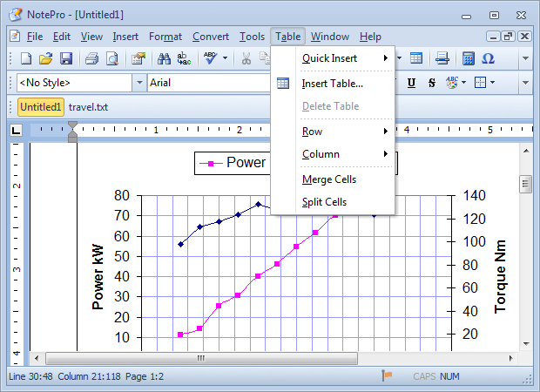Viewport: 540px width, 392px height.
Task: Click the ABC text color icon
Action: 452,83
